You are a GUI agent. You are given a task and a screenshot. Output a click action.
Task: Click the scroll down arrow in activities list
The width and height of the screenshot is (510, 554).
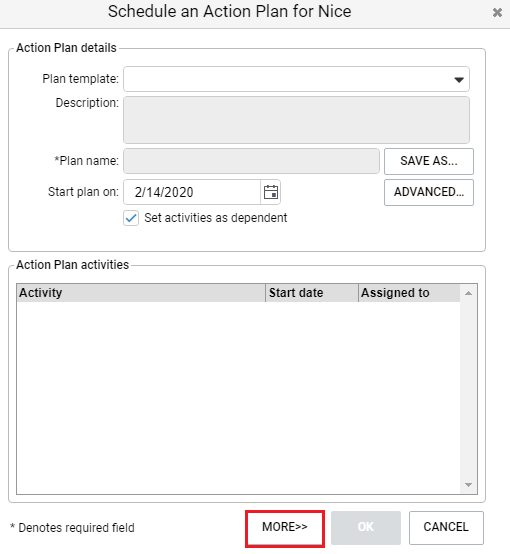(x=468, y=485)
